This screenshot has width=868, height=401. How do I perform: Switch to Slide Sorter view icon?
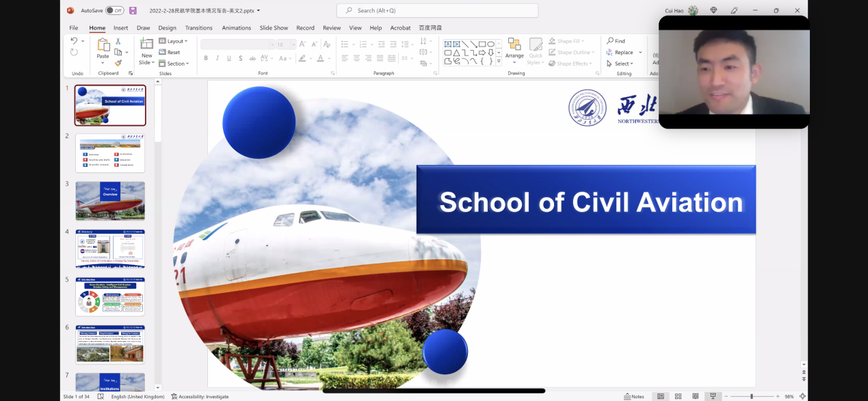click(678, 396)
